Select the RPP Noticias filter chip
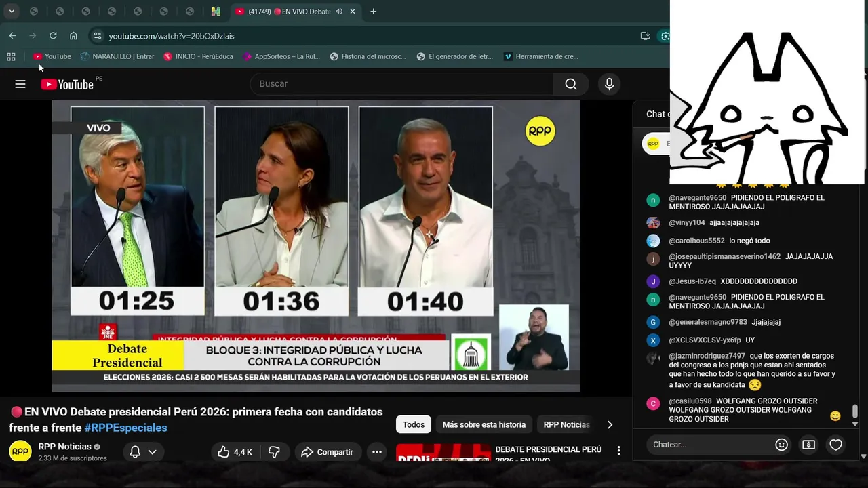 566,425
